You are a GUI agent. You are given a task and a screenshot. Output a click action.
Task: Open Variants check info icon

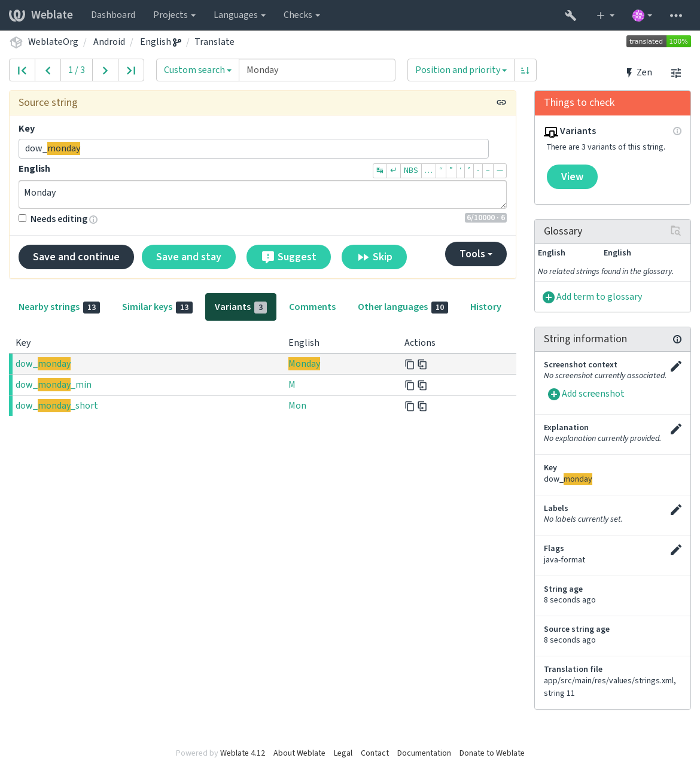[677, 131]
